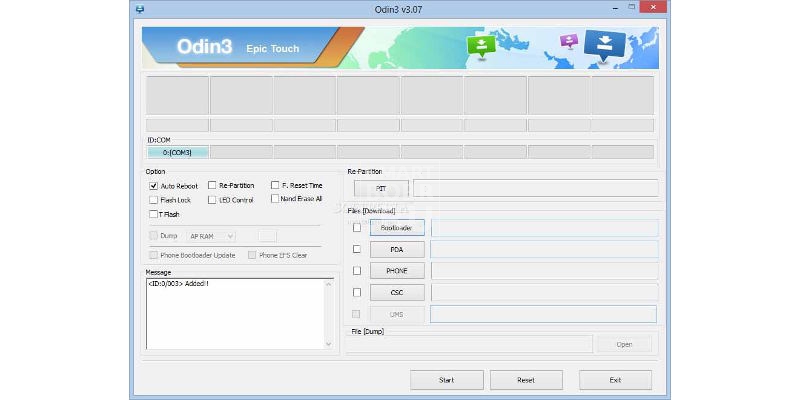Image resolution: width=800 pixels, height=400 pixels.
Task: Click the Bootloader file path field
Action: (x=544, y=228)
